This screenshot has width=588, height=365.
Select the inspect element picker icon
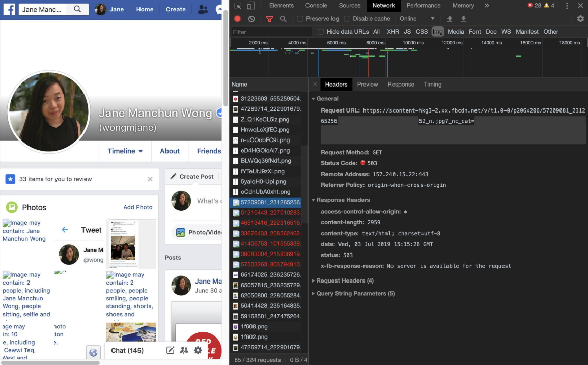click(x=237, y=5)
